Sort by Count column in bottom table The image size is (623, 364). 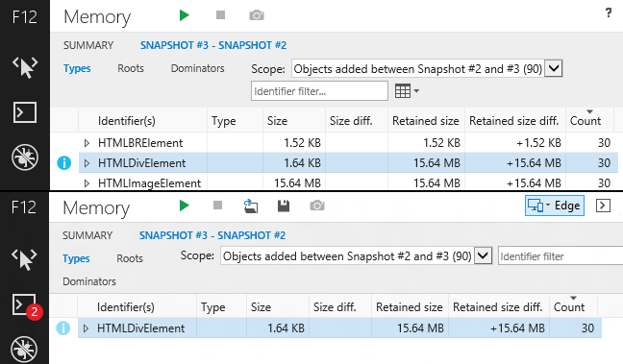pyautogui.click(x=569, y=306)
